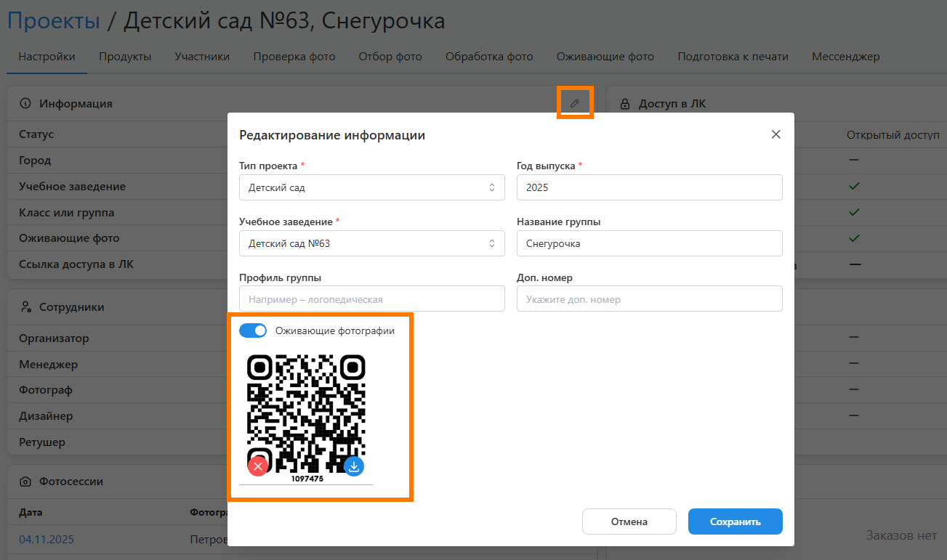The image size is (947, 560).
Task: Close the Редактирование информации dialog
Action: (x=775, y=134)
